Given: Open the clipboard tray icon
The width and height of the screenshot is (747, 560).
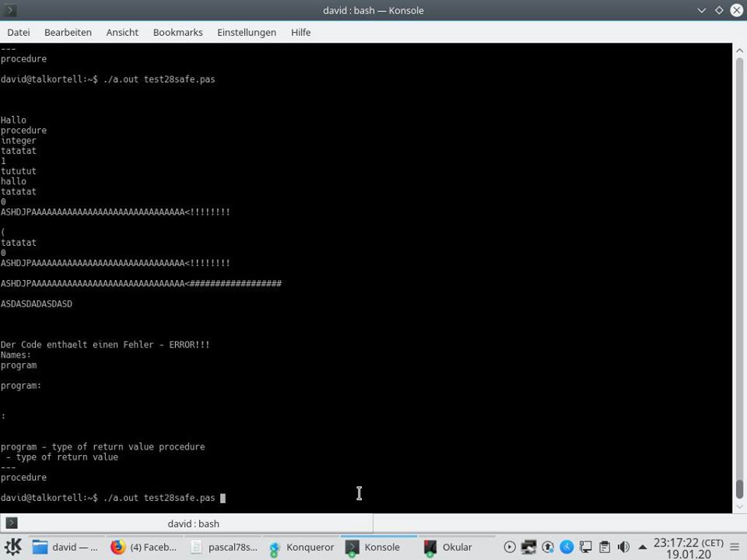Looking at the screenshot, I should [605, 547].
